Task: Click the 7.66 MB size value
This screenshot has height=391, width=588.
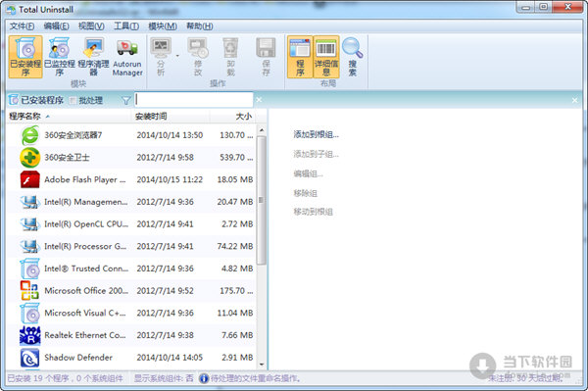Action: click(x=237, y=335)
